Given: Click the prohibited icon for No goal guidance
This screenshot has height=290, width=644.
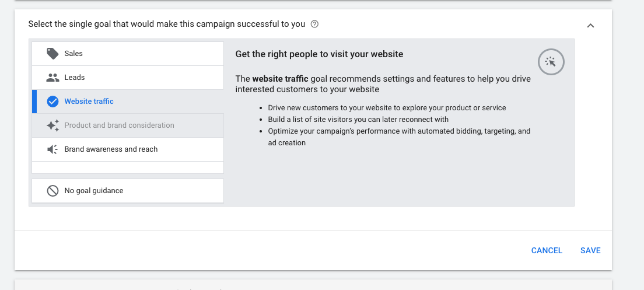Looking at the screenshot, I should coord(52,191).
